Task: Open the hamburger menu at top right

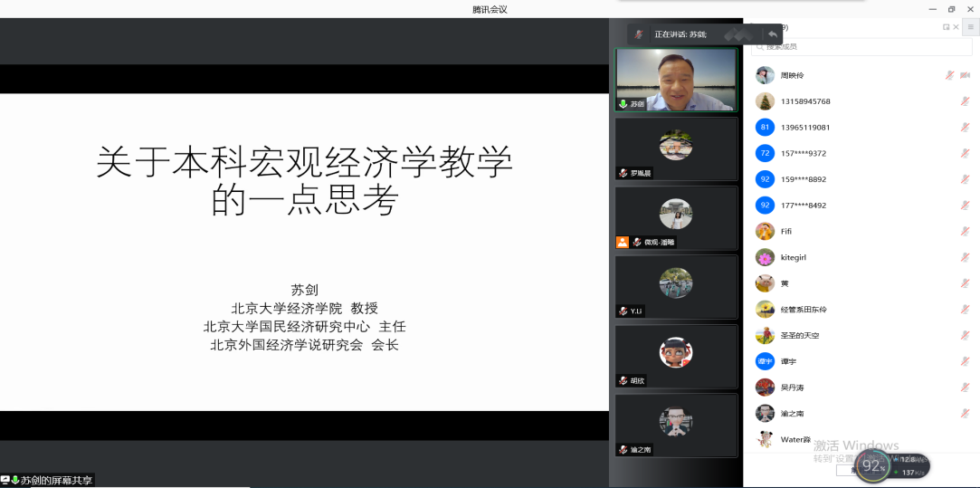Action: coord(970,27)
